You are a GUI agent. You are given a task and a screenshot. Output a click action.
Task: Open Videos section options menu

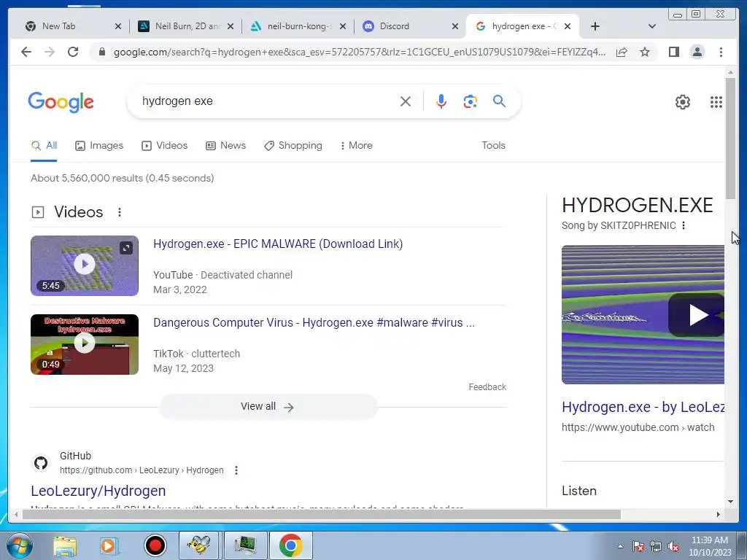pyautogui.click(x=120, y=212)
